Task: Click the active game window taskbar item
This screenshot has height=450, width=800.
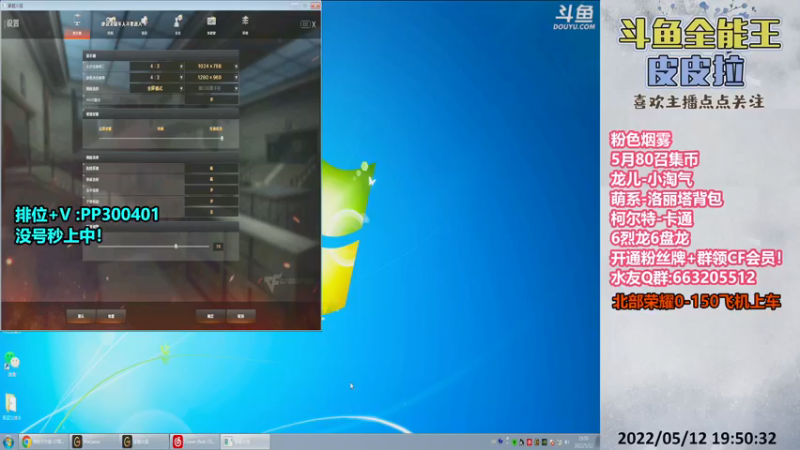Action: coord(245,442)
